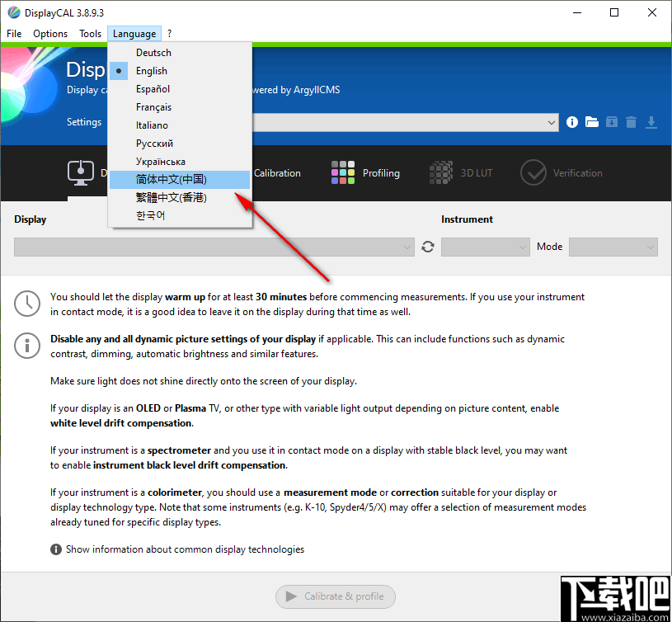
Task: Open the Verification tab label
Action: [578, 173]
